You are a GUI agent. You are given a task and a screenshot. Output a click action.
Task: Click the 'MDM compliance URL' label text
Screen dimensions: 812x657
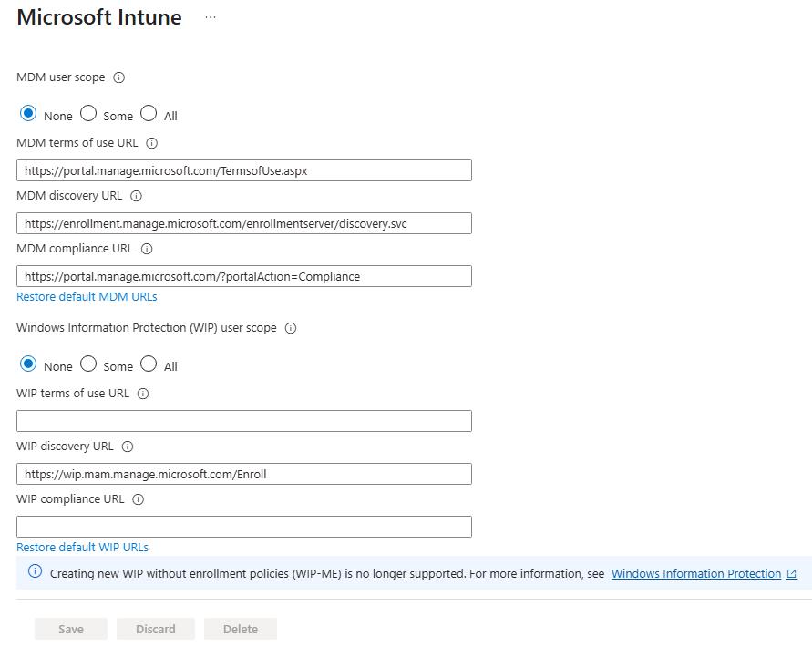75,249
